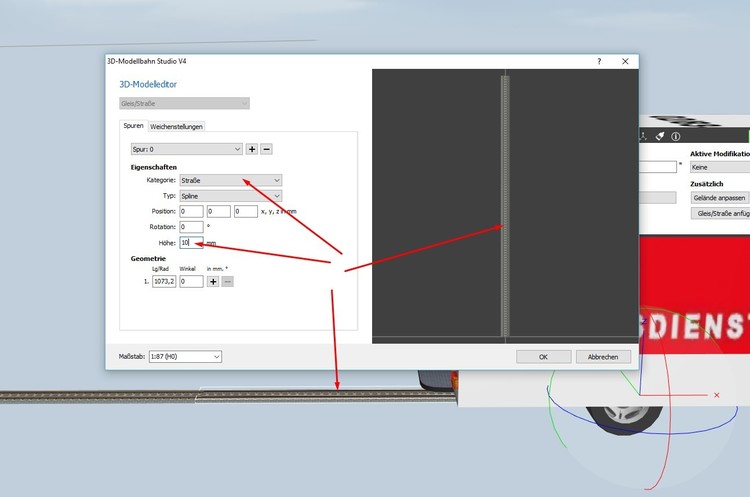Click info icon in background properties panel

click(675, 136)
